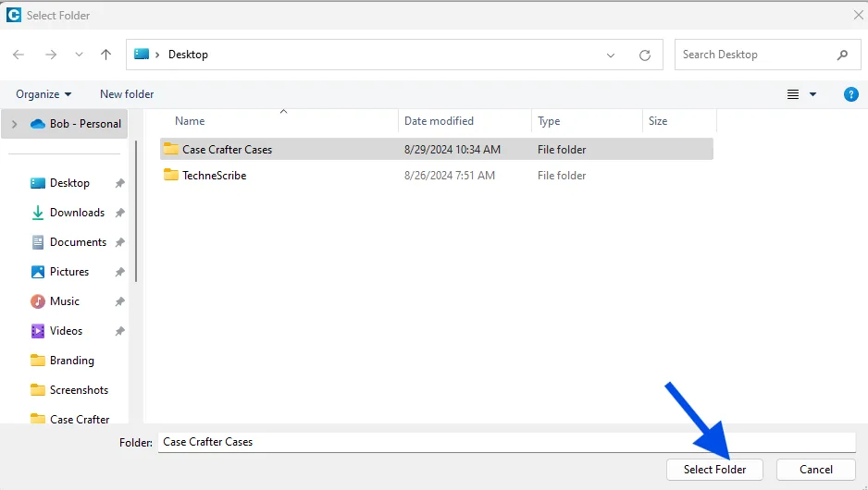Screen dimensions: 868x490
Task: Click the pin icon next to Music
Action: click(x=119, y=301)
